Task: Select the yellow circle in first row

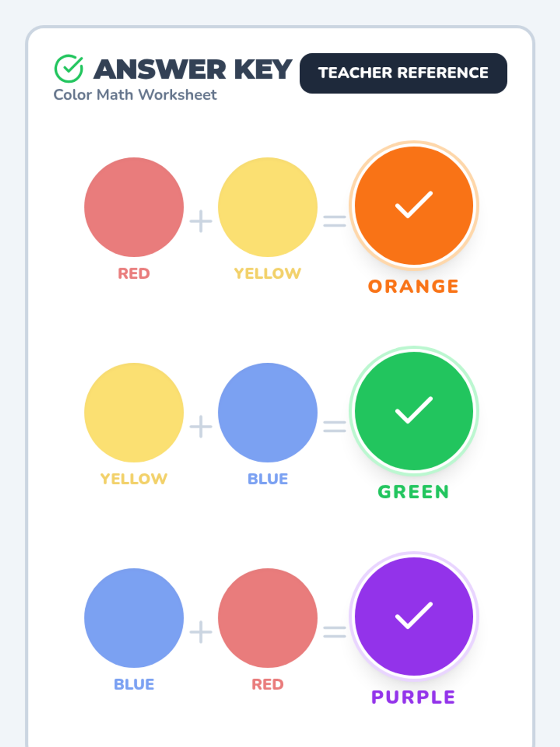Action: click(267, 207)
